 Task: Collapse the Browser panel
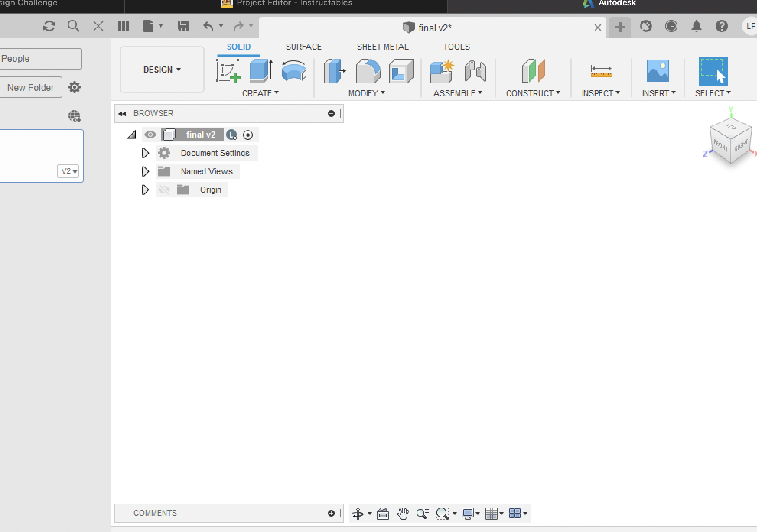point(122,113)
